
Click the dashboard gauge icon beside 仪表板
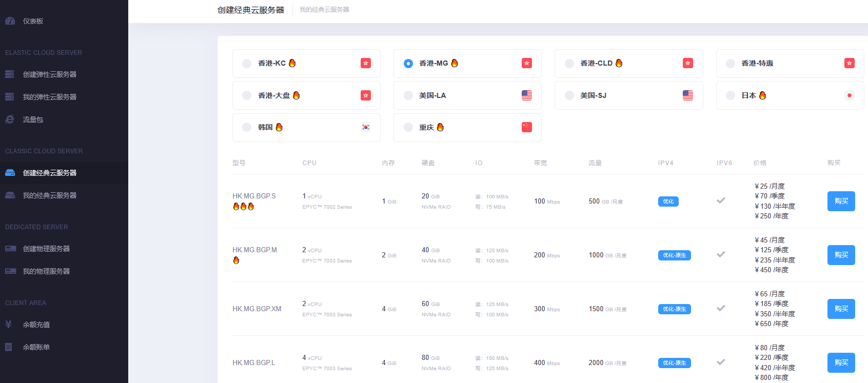[x=10, y=21]
